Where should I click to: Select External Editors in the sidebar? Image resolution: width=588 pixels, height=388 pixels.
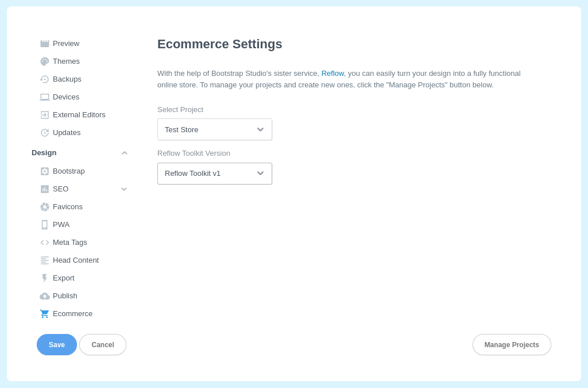point(79,114)
